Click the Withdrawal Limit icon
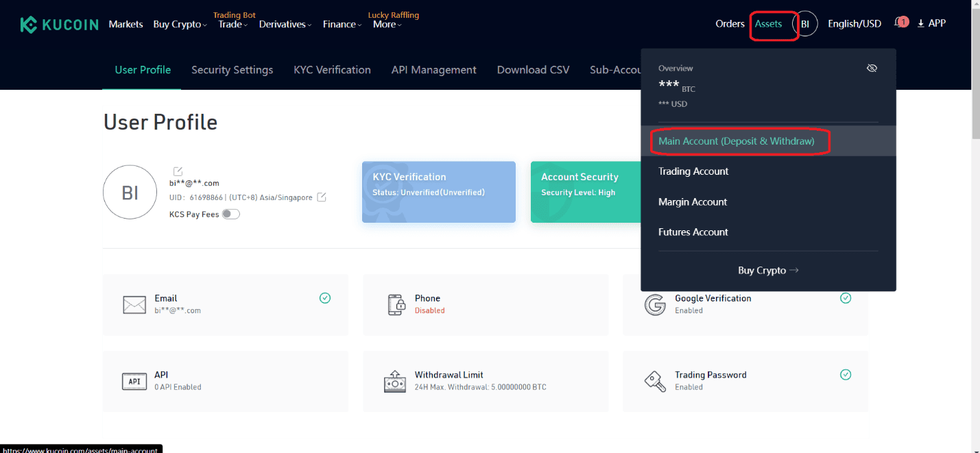This screenshot has width=980, height=453. [x=395, y=382]
